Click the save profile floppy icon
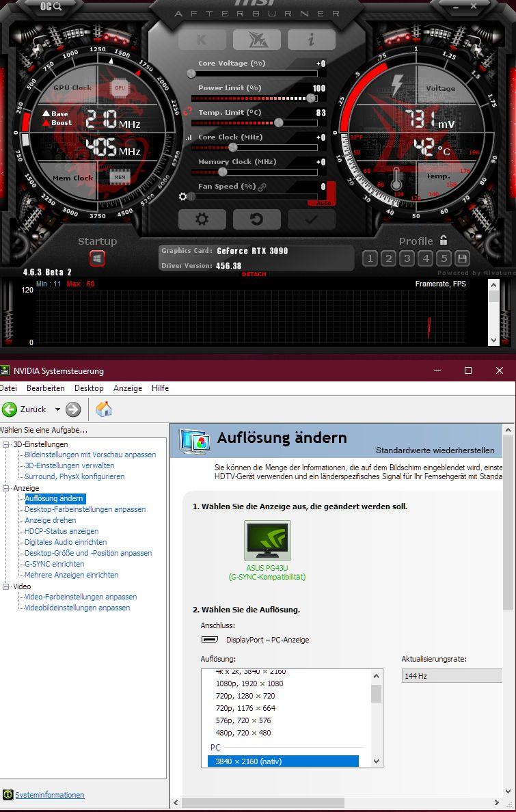 (x=462, y=258)
